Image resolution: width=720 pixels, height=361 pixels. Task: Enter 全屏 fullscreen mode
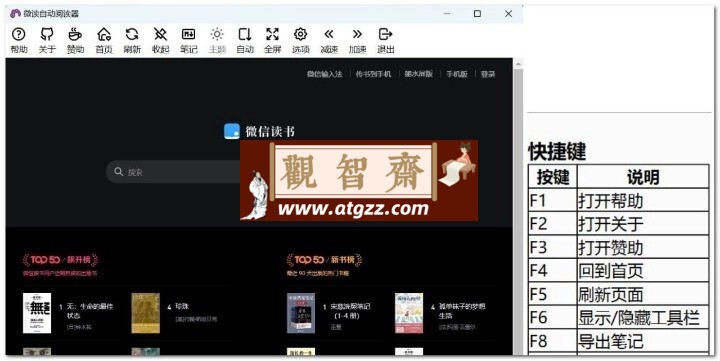[x=272, y=34]
